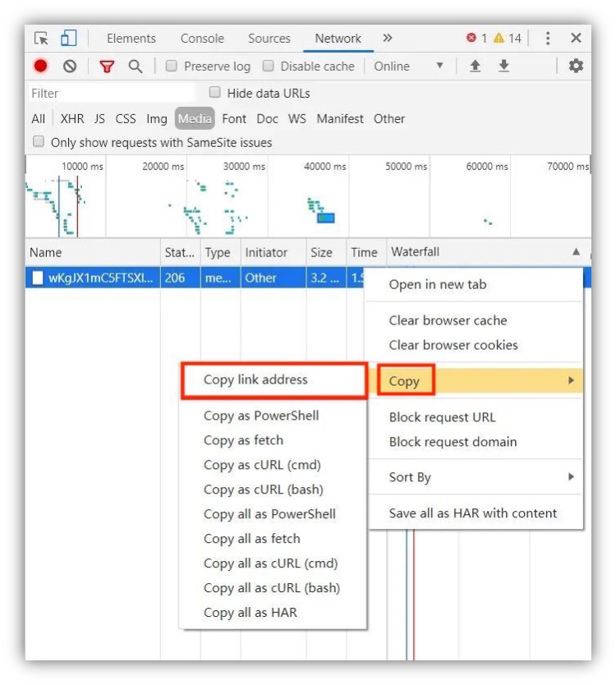Click the yellow warning count indicator
The image size is (616, 685).
coord(508,39)
